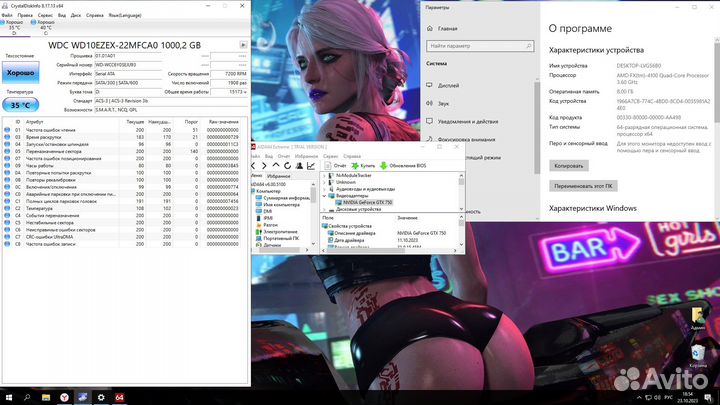The image size is (720, 405).
Task: Show next disk arrow in CrystalDiskInfo
Action: coord(243,45)
